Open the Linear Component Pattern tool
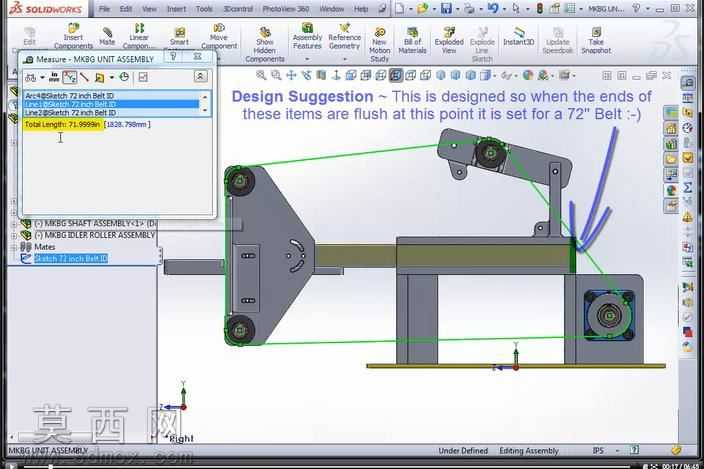 point(139,36)
